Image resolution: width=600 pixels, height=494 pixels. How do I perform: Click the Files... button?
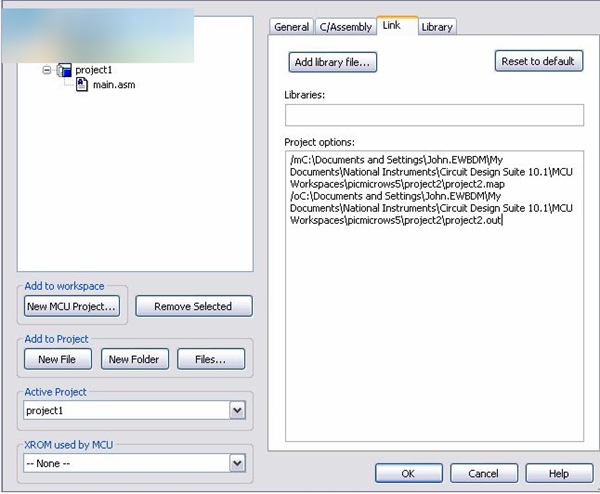point(211,359)
